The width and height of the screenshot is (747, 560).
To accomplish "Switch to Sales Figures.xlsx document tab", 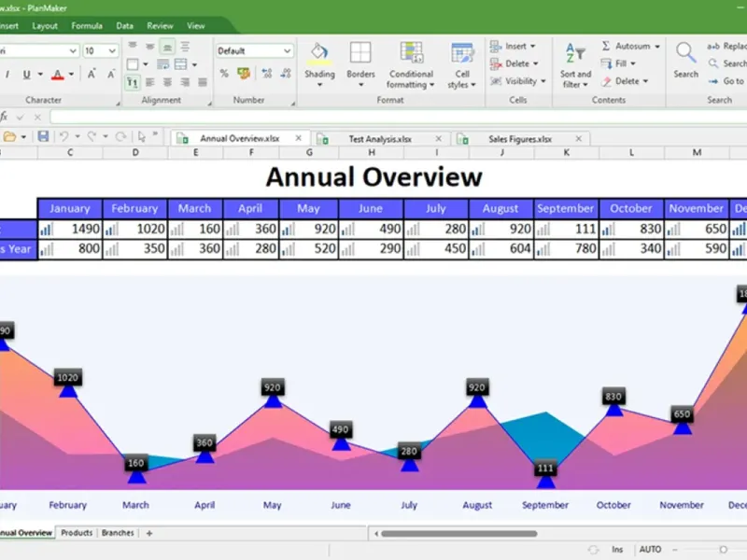I will tap(520, 138).
